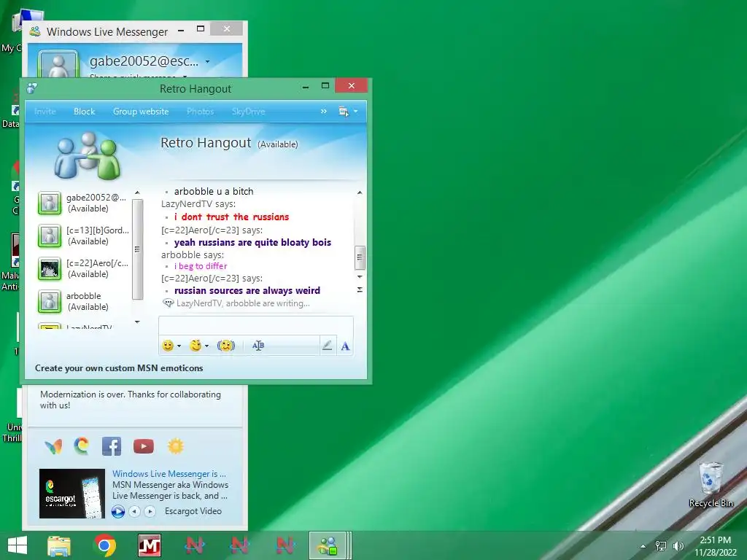Image resolution: width=747 pixels, height=560 pixels.
Task: Click chat history scroll up arrow
Action: (360, 192)
